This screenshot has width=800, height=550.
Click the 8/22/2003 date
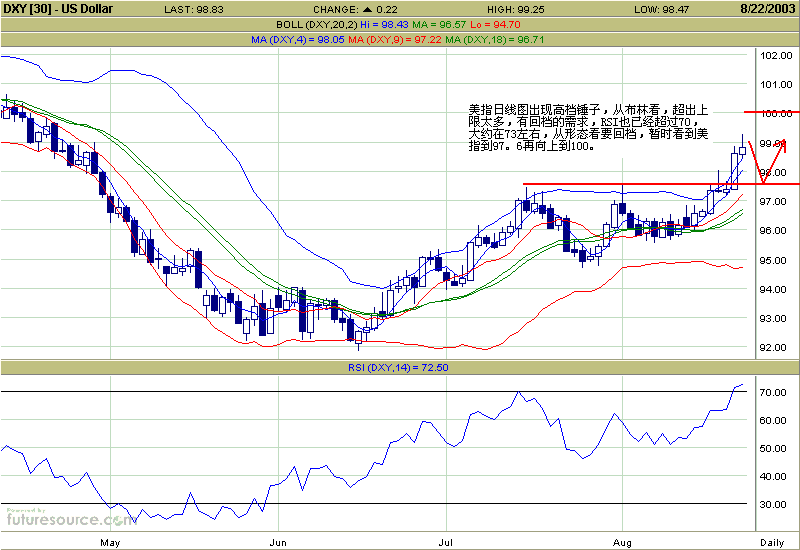click(x=768, y=9)
